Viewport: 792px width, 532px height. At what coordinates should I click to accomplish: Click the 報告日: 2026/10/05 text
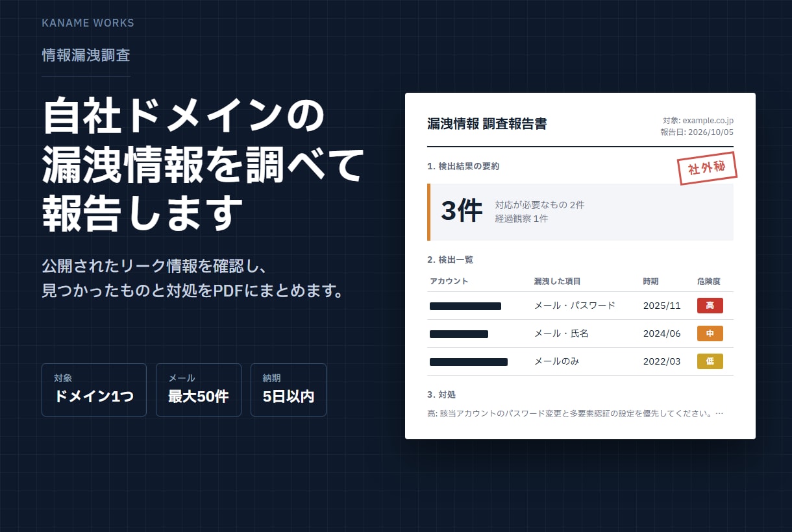click(x=697, y=132)
